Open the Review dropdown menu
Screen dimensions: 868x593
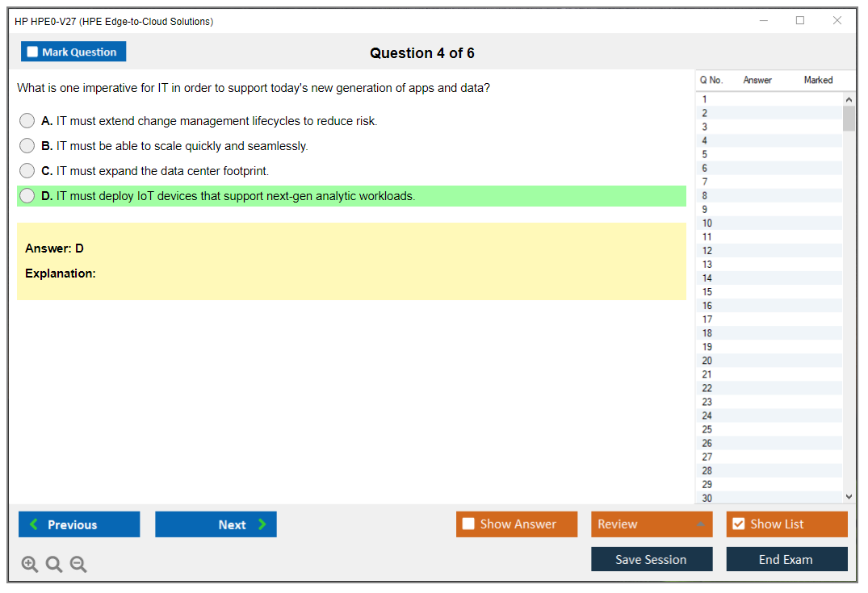(652, 524)
